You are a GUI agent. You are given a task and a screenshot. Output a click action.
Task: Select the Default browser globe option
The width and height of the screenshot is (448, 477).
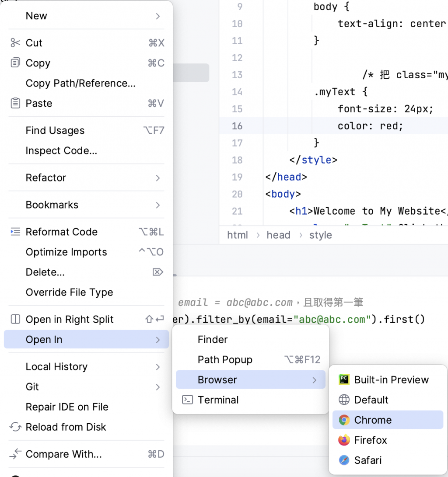pos(371,400)
